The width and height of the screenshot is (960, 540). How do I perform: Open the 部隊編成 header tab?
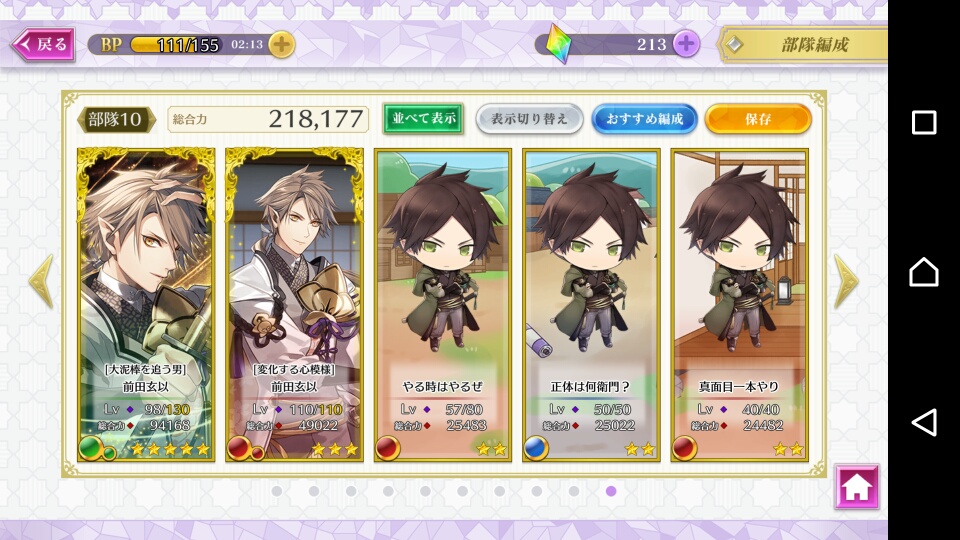tap(803, 45)
